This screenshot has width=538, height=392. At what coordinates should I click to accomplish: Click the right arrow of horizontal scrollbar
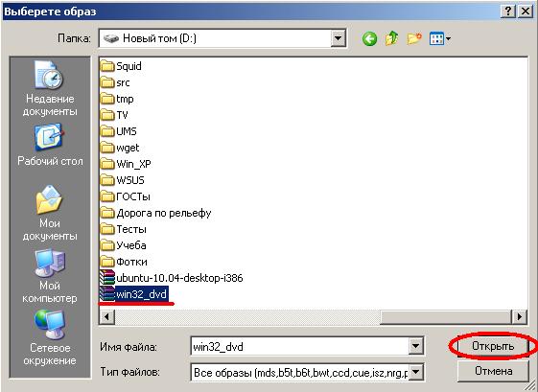[x=519, y=316]
